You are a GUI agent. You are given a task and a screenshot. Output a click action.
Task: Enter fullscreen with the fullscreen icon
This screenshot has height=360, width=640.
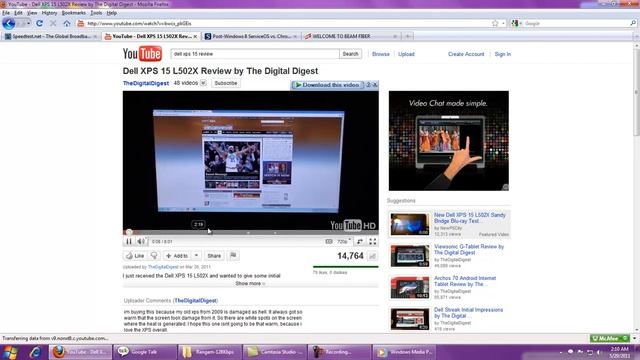point(373,242)
